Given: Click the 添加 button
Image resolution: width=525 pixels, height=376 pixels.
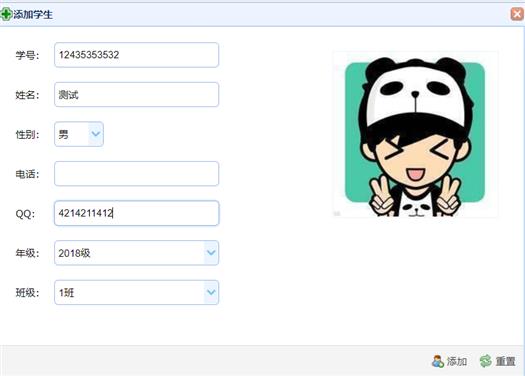Looking at the screenshot, I should tap(449, 361).
